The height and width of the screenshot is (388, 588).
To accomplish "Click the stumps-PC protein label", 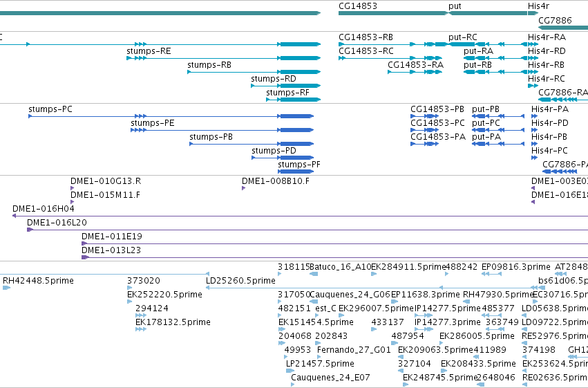I will click(x=50, y=109).
